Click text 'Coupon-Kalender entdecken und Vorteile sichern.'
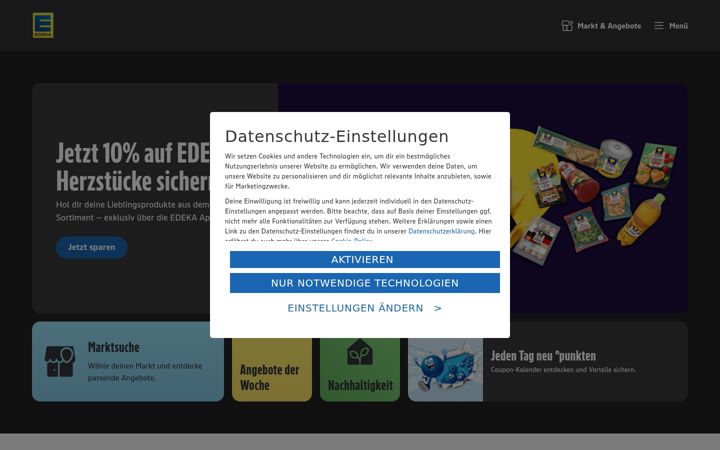This screenshot has width=720, height=450. click(x=563, y=370)
